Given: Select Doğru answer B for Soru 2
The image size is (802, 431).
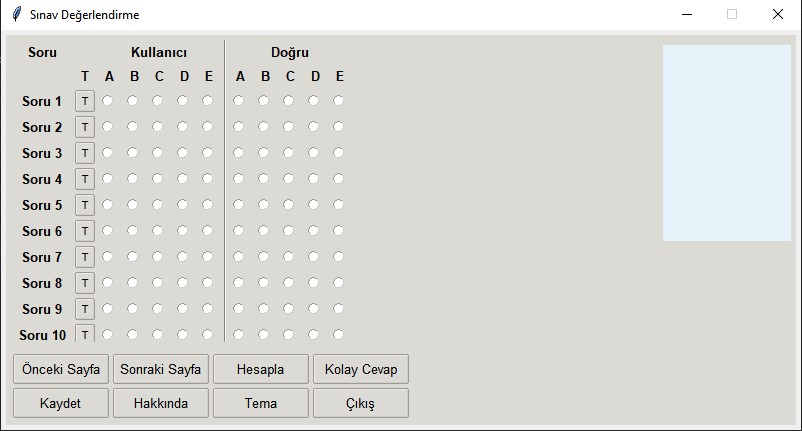Looking at the screenshot, I should pos(264,126).
